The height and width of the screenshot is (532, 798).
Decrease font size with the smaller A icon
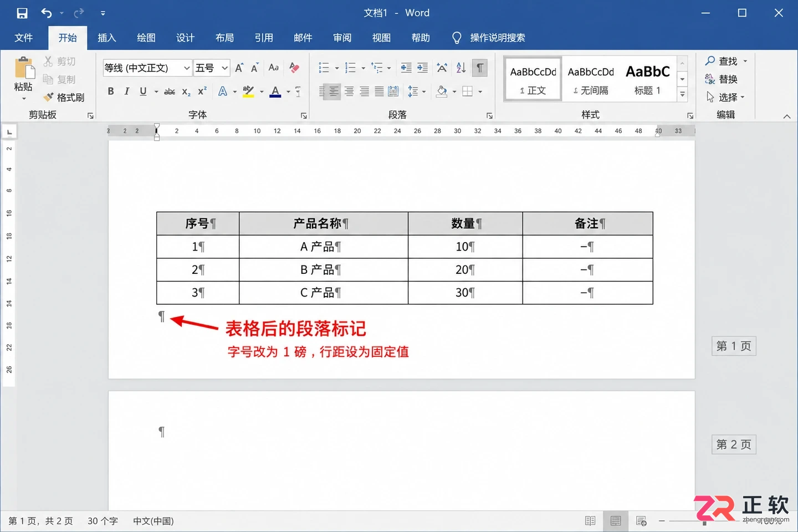pos(254,68)
